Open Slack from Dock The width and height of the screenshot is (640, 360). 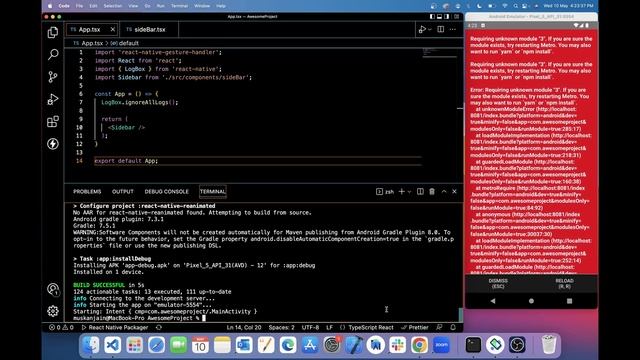(x=397, y=345)
